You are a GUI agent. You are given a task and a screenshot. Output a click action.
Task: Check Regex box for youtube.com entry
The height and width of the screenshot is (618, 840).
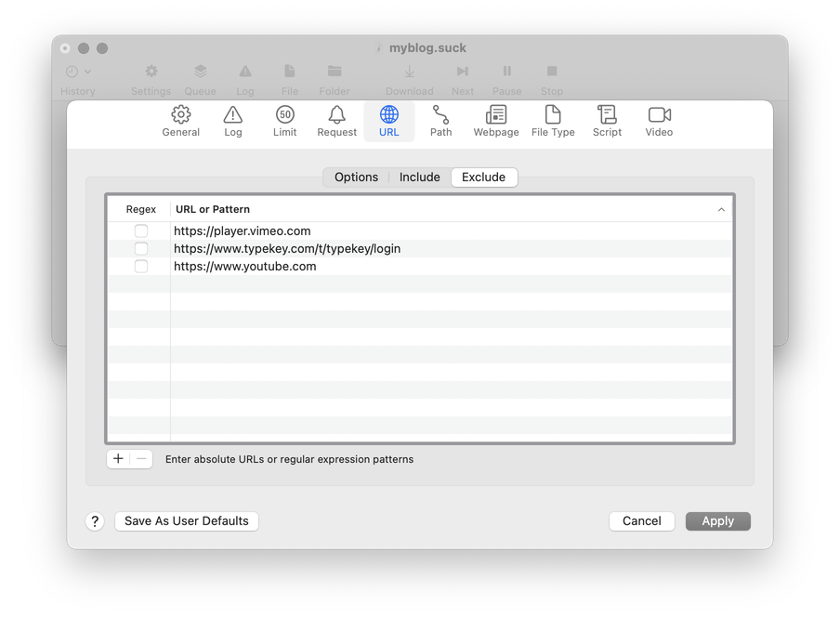141,267
